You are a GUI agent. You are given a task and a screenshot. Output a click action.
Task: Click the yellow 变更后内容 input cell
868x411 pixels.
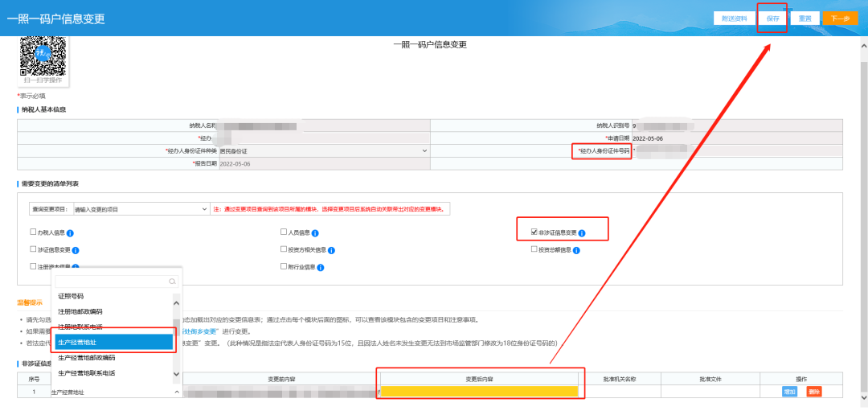(x=479, y=393)
